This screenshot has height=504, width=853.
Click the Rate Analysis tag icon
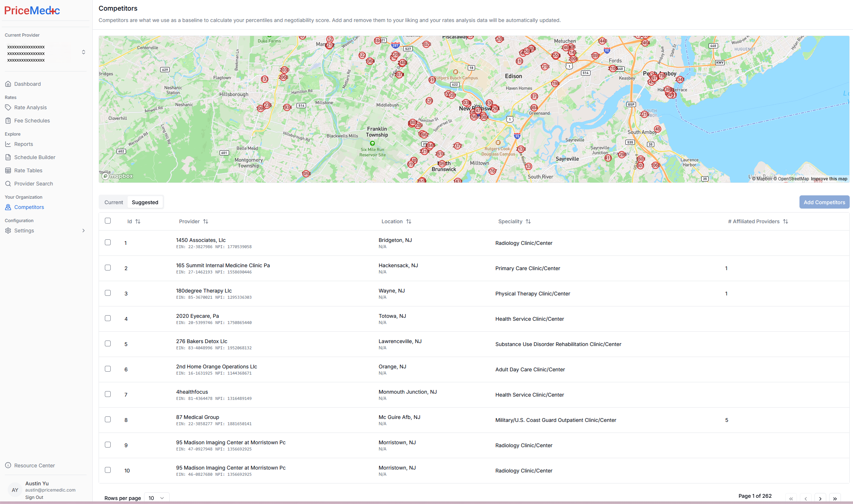[8, 107]
